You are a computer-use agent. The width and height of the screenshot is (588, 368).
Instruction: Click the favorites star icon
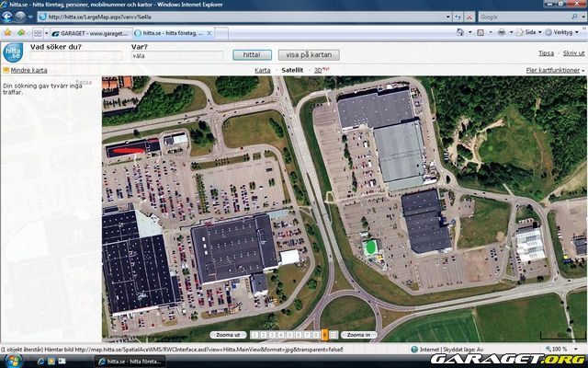coord(7,32)
